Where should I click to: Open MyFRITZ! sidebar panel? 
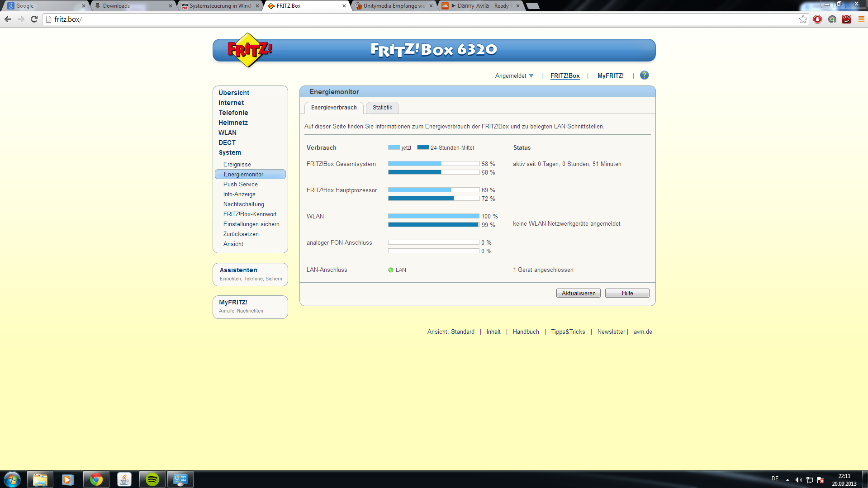[x=250, y=307]
